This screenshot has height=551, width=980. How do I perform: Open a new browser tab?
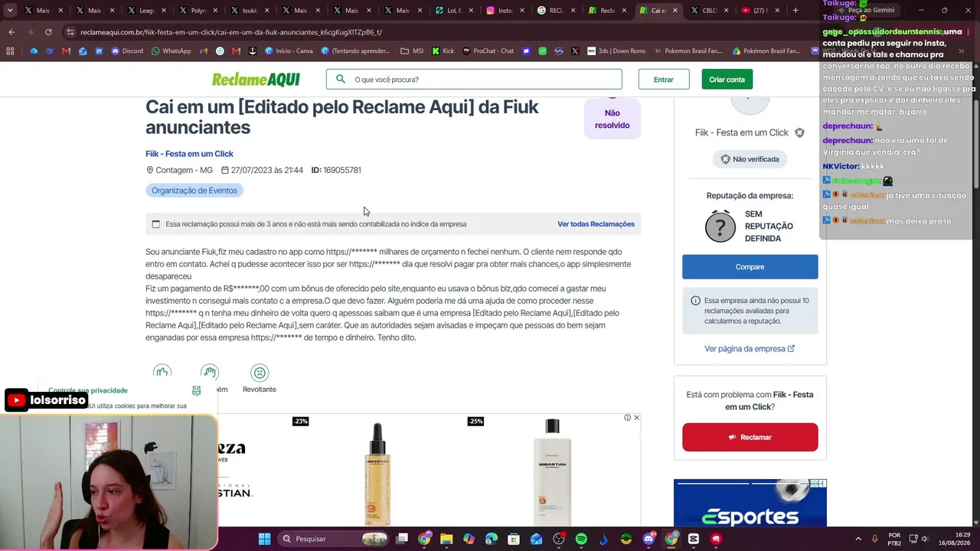point(795,11)
